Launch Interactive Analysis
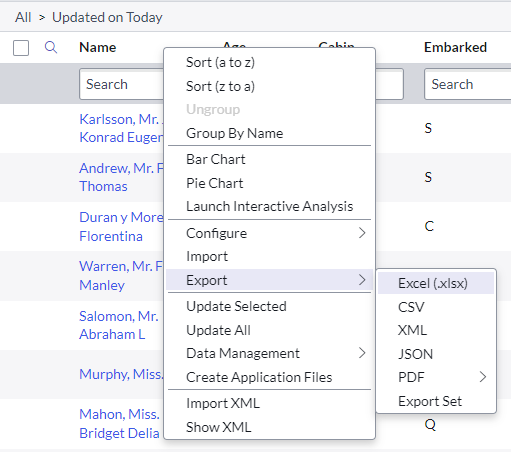Image resolution: width=511 pixels, height=452 pixels. [x=269, y=206]
